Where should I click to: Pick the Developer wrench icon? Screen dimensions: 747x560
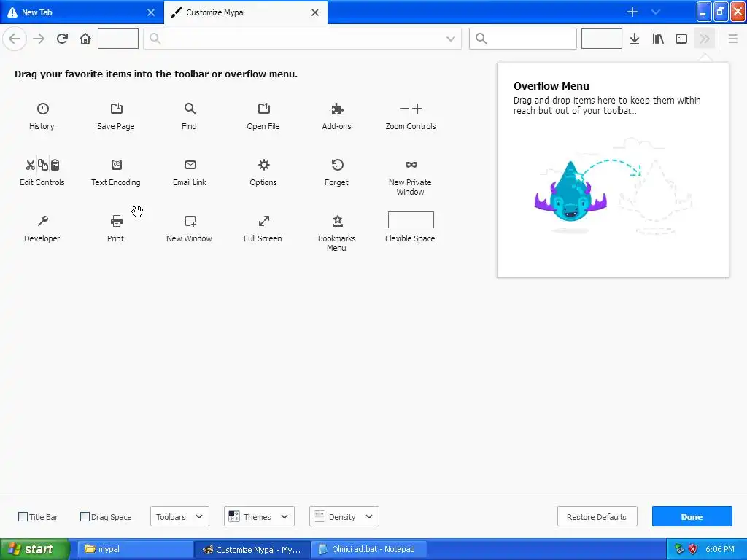43,221
